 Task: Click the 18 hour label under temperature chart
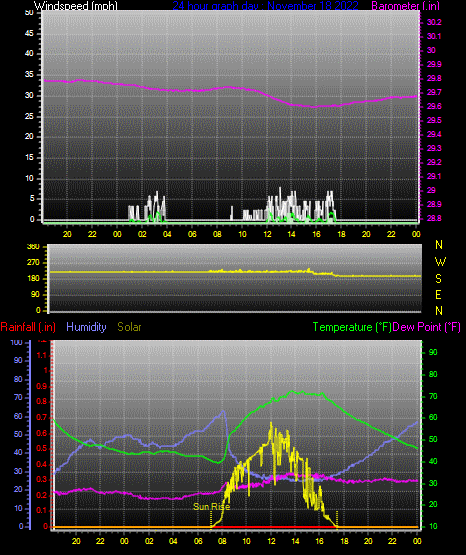[x=344, y=542]
